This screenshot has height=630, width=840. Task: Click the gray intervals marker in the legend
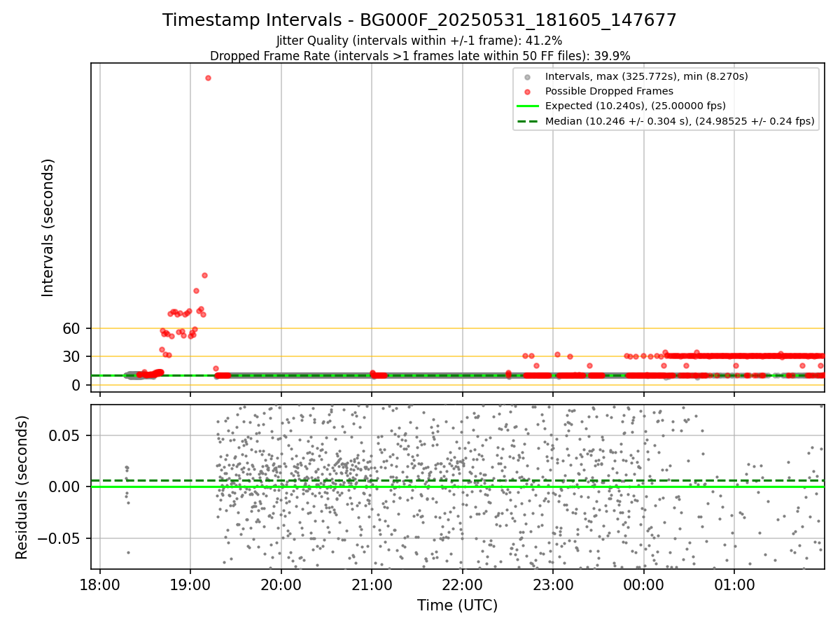coord(528,77)
